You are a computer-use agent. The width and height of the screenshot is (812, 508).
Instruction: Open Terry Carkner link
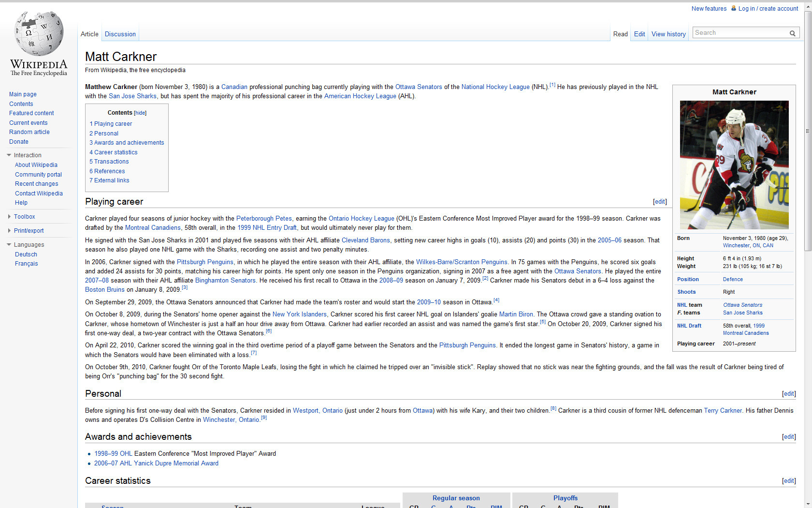[x=723, y=411]
